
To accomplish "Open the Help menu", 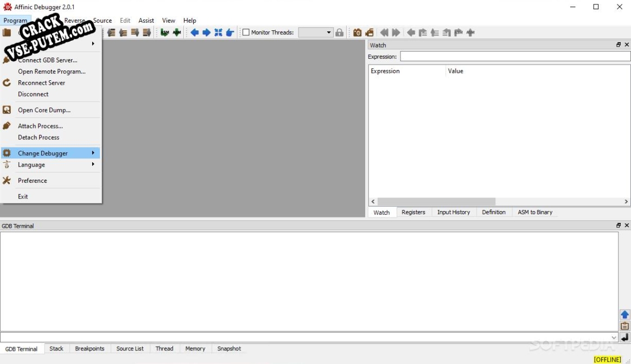I will pos(189,21).
